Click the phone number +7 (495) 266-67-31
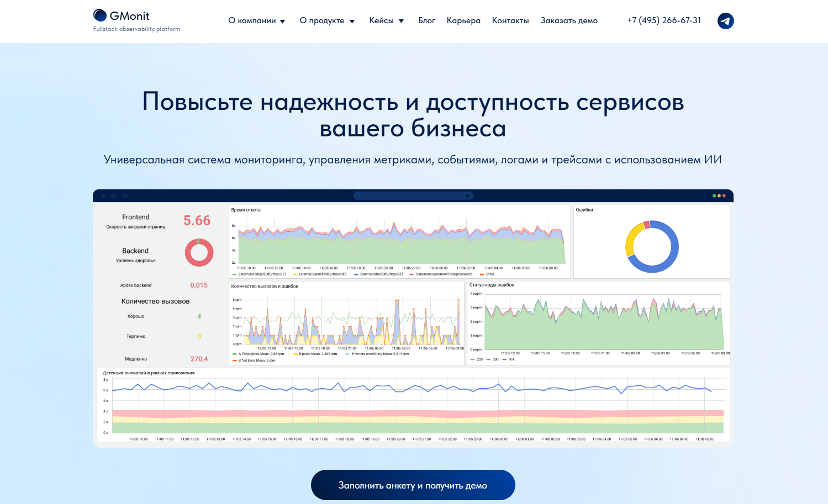Screen dimensions: 828x504 pyautogui.click(x=664, y=20)
